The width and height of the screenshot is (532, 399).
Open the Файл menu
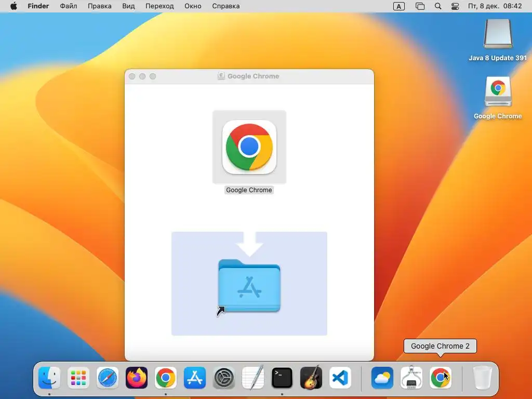[x=68, y=6]
